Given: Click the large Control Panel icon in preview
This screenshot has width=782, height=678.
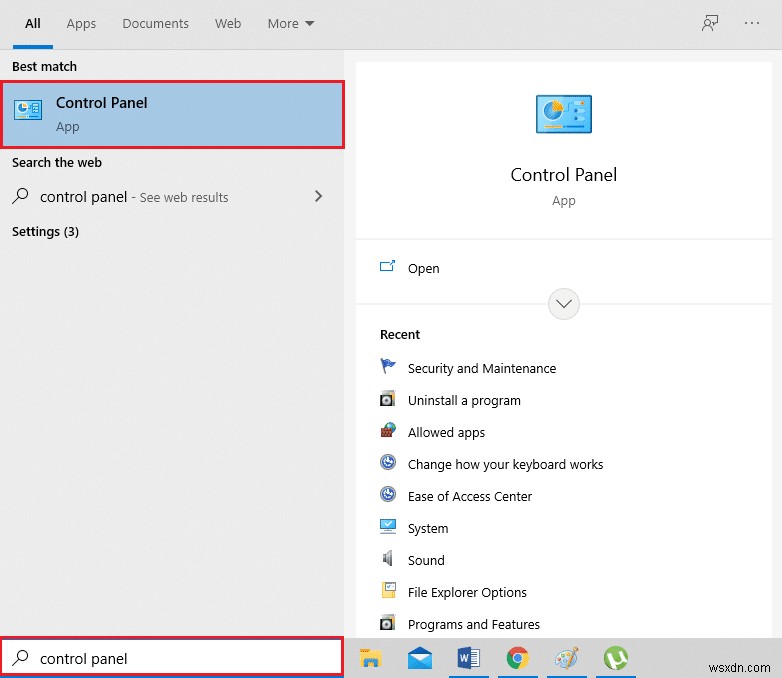Looking at the screenshot, I should 564,114.
